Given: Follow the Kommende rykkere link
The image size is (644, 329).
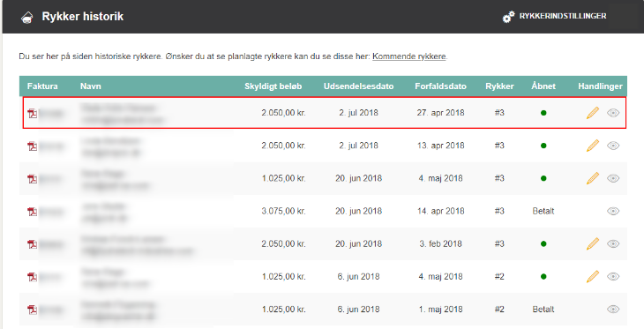Looking at the screenshot, I should [x=409, y=56].
